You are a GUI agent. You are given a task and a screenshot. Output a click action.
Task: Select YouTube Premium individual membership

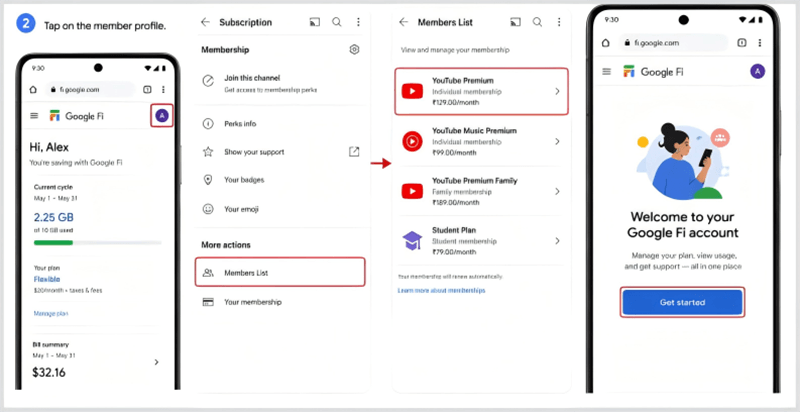481,91
